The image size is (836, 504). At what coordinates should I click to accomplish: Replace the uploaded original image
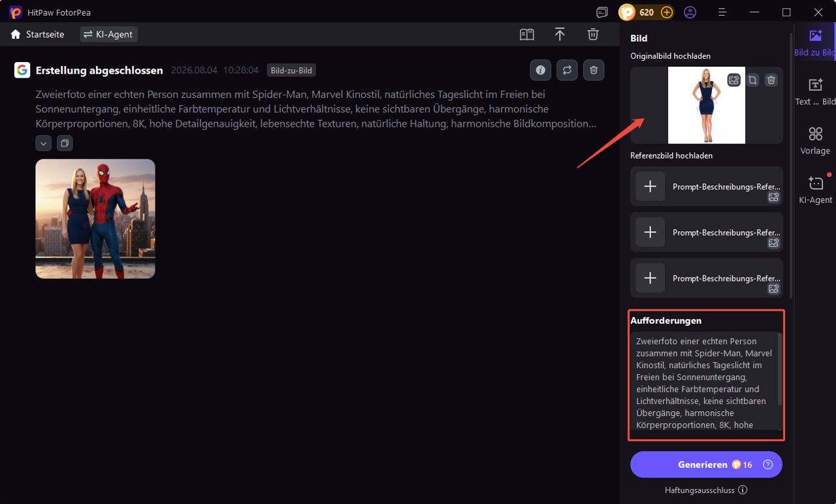[734, 80]
